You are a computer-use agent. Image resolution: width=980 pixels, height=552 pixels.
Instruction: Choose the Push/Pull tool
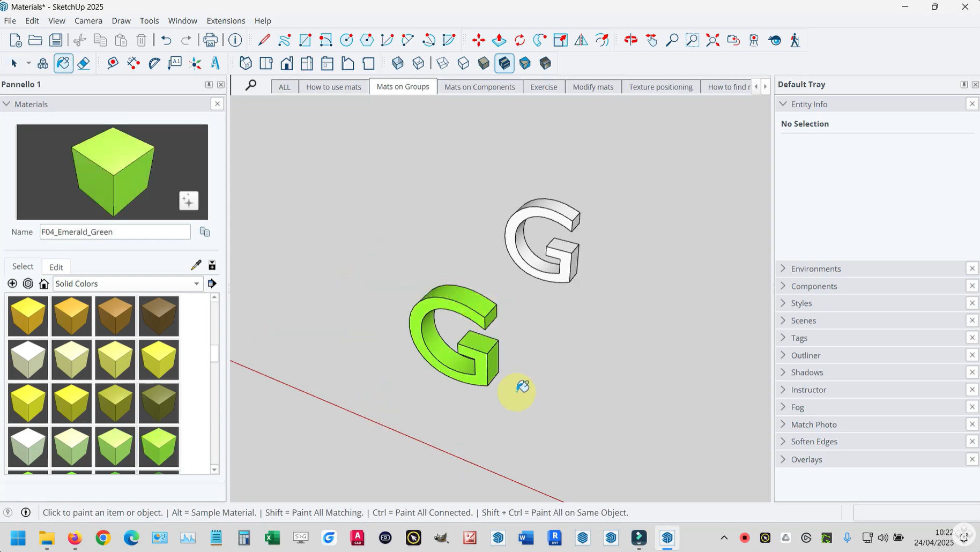(499, 40)
